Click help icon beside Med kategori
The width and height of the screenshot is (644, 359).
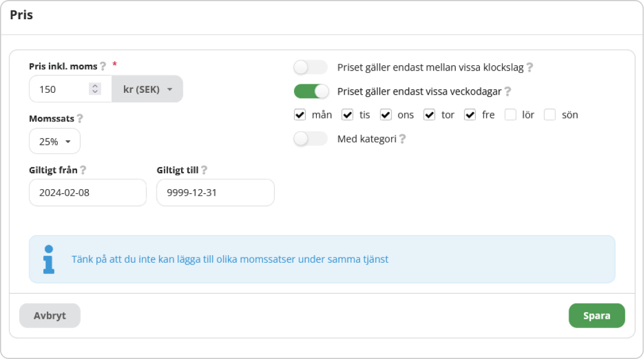[402, 139]
